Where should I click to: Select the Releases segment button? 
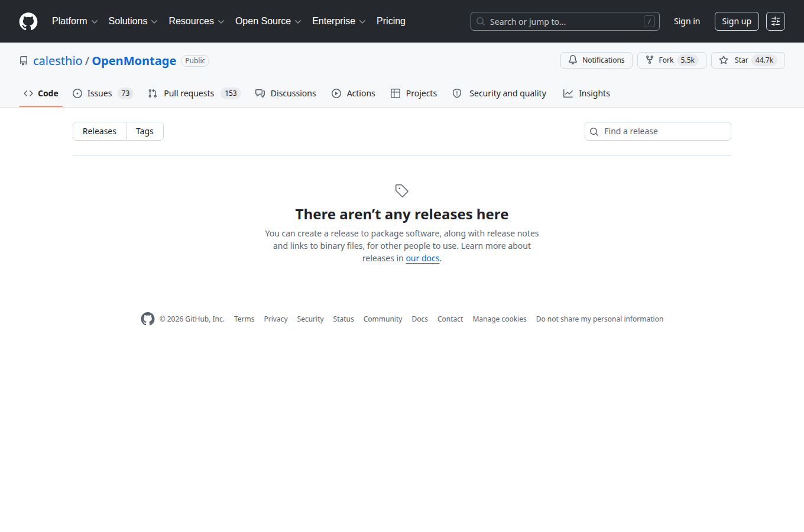[99, 131]
